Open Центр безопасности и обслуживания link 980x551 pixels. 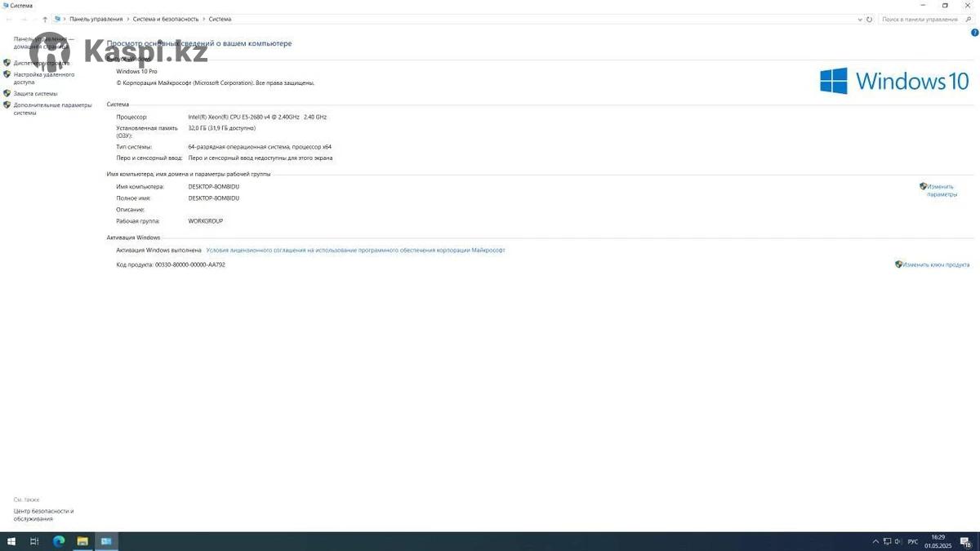click(x=44, y=515)
